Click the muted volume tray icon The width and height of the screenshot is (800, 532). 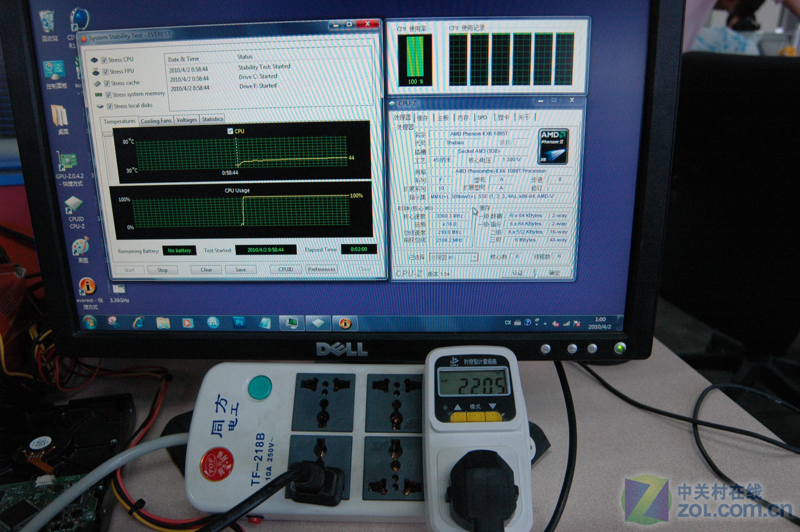tap(556, 324)
